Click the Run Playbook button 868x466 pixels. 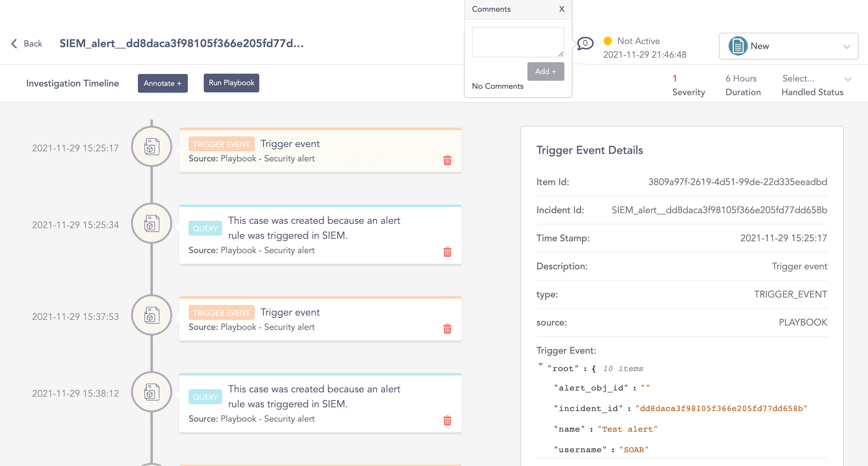(231, 83)
